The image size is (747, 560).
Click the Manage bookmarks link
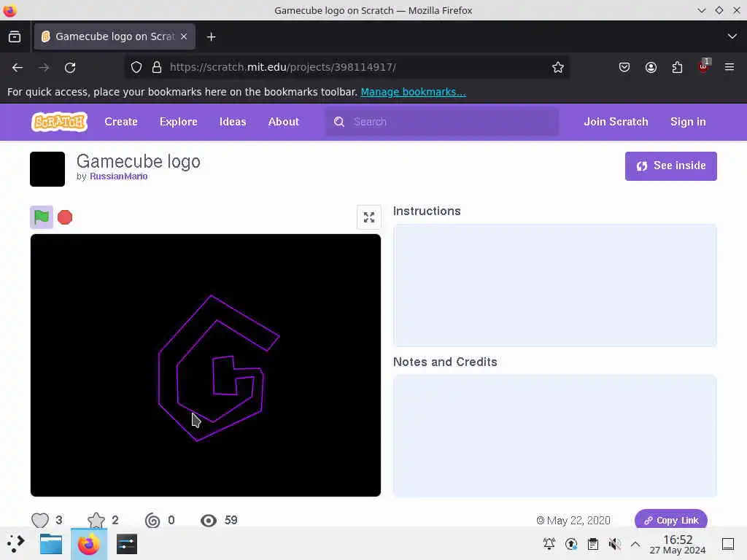coord(413,92)
